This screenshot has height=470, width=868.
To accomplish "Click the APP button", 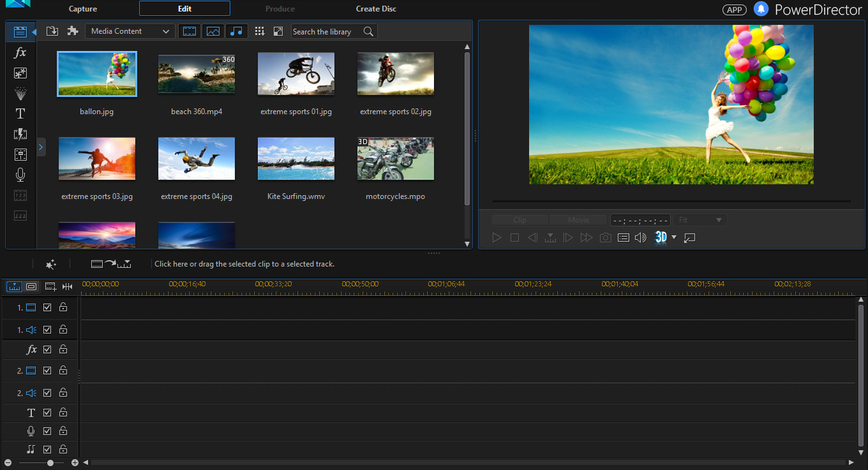I will (x=734, y=10).
